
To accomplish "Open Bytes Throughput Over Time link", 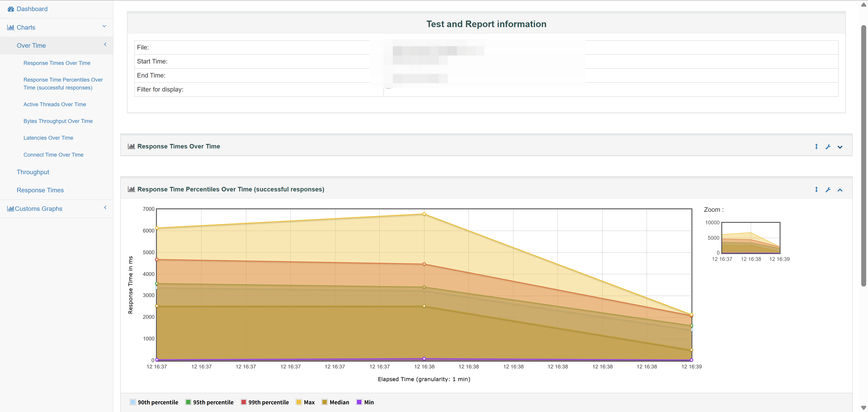I will (x=58, y=121).
